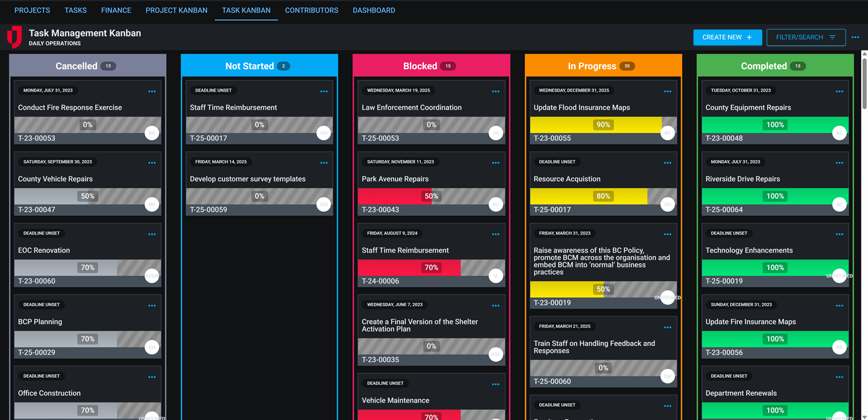This screenshot has width=868, height=420.
Task: Switch to the Projects tab
Action: (32, 10)
